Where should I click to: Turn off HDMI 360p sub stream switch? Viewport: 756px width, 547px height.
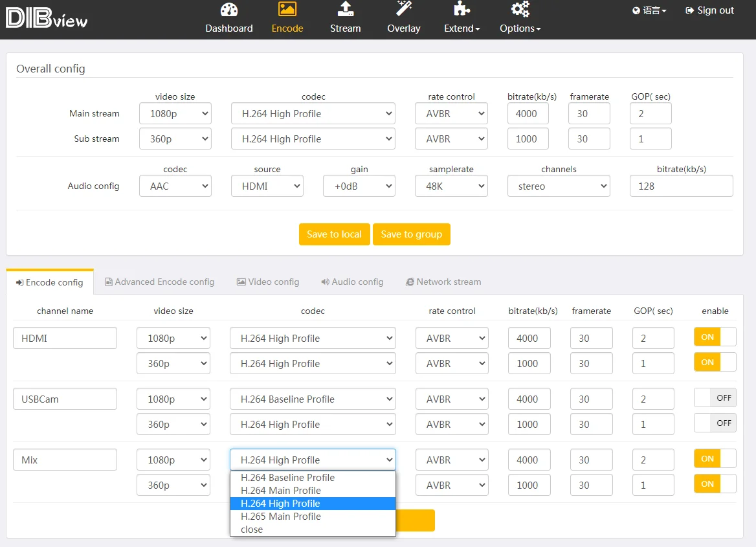point(715,363)
